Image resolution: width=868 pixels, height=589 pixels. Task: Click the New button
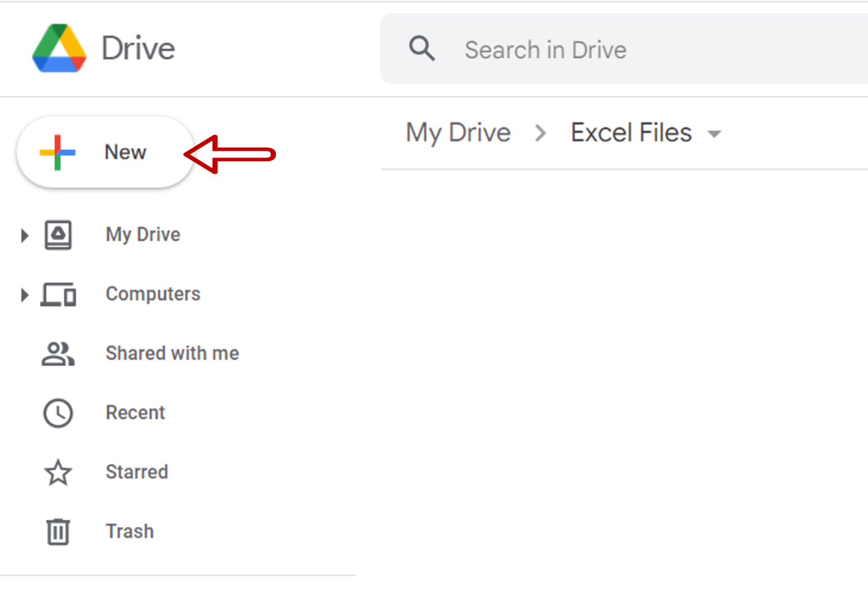pos(105,151)
